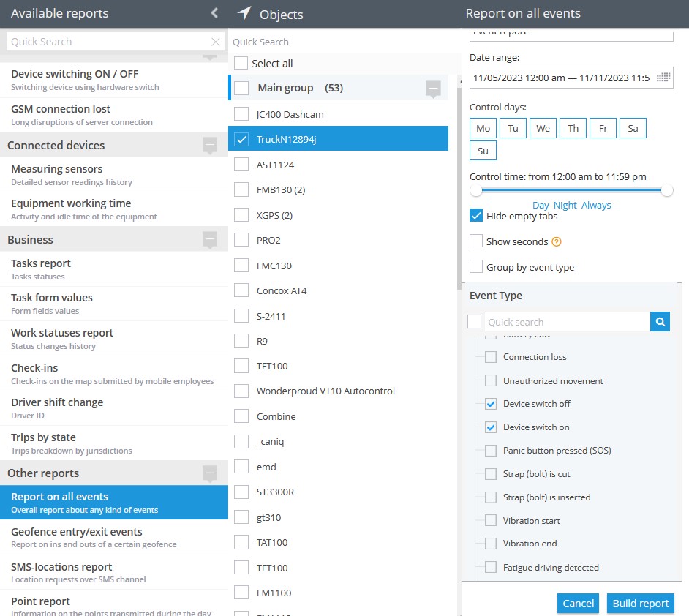This screenshot has width=689, height=616.
Task: Click the Show seconds help icon
Action: coord(557,242)
